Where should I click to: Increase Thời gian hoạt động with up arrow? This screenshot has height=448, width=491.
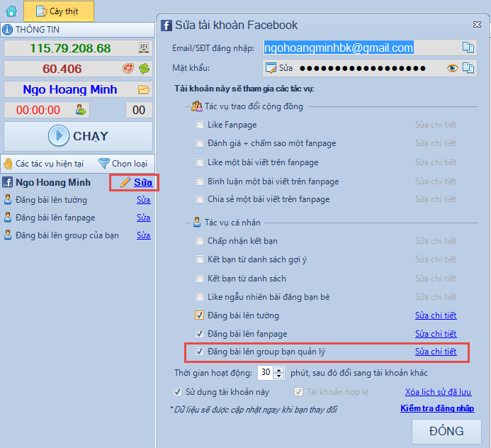click(278, 369)
